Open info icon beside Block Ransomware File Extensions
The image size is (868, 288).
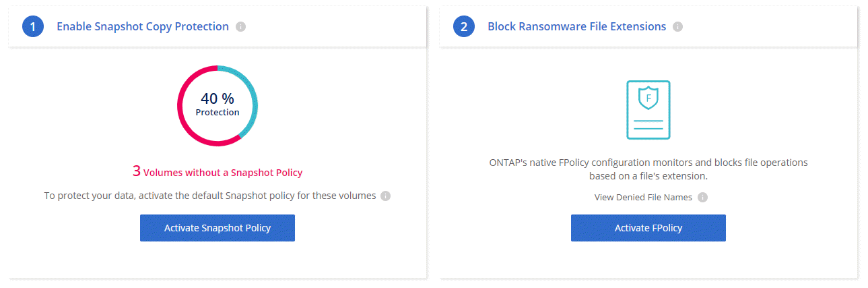(x=677, y=27)
